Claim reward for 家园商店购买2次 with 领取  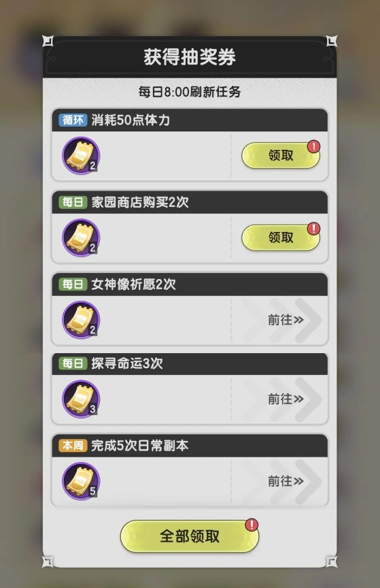281,238
